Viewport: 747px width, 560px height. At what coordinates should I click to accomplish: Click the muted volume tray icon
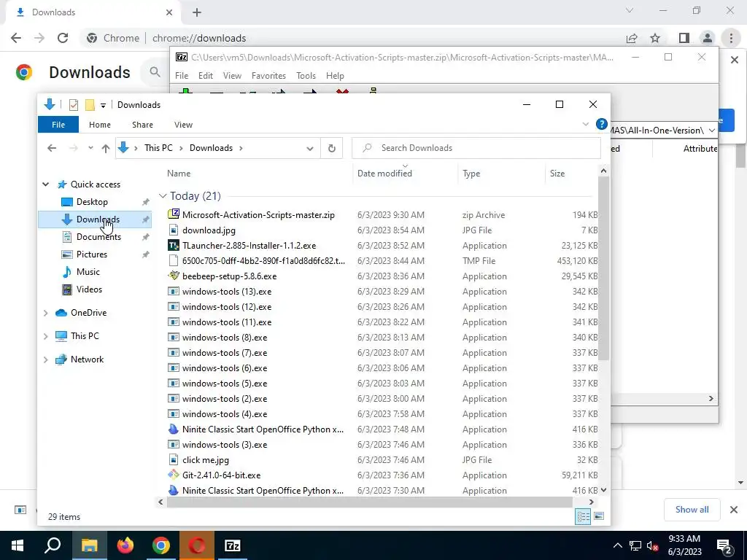(x=653, y=545)
